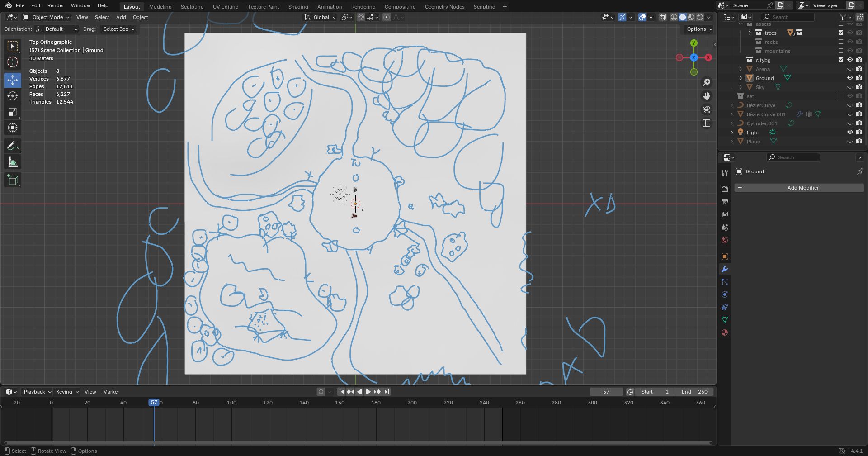
Task: Switch to orthographic grid view icon
Action: click(706, 123)
